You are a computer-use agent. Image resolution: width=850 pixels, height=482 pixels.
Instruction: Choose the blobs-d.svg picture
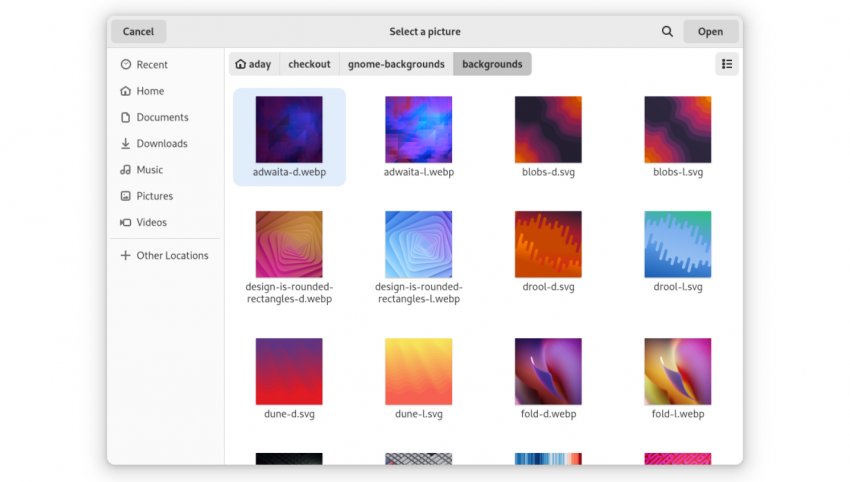548,130
